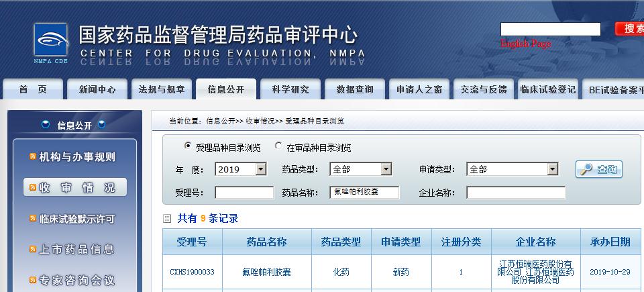Click the magnifier icon on 查询 button
The image size is (644, 292).
coord(586,169)
